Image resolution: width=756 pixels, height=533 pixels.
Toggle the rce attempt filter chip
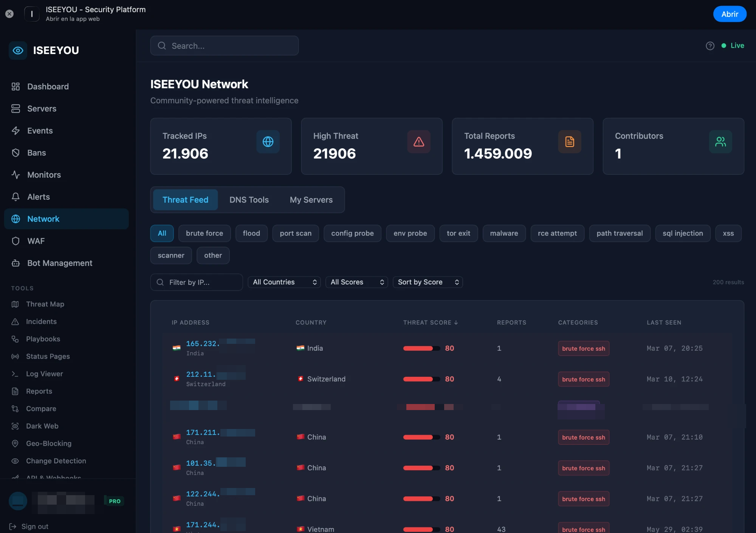click(x=557, y=233)
